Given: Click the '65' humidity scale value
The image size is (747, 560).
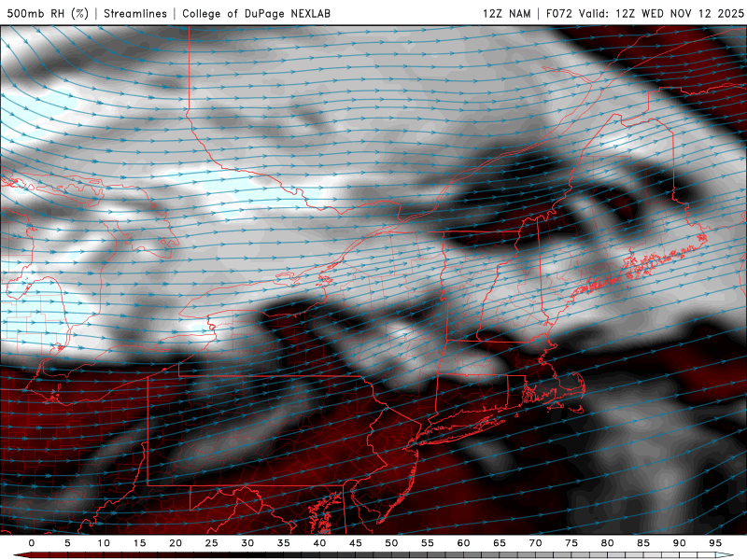Looking at the screenshot, I should click(x=500, y=543).
